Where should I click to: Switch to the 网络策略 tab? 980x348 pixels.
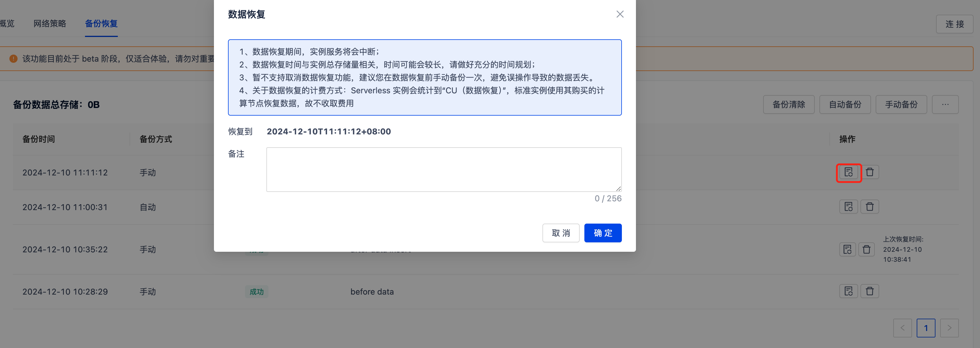coord(50,23)
